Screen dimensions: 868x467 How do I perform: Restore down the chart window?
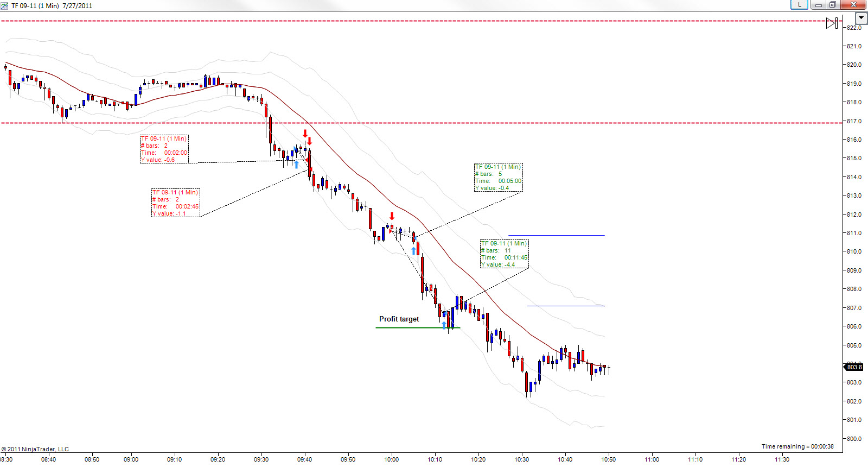pyautogui.click(x=832, y=5)
